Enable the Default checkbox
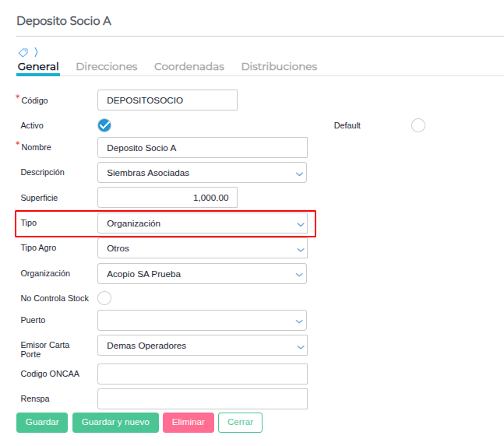The height and width of the screenshot is (446, 504). pyautogui.click(x=418, y=125)
